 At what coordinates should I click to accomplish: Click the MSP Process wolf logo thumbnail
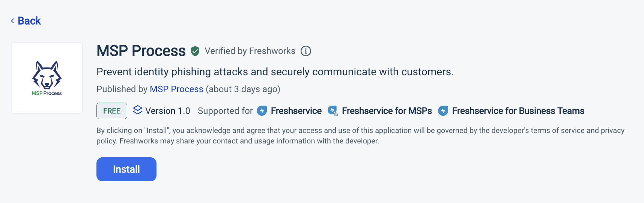(x=47, y=78)
